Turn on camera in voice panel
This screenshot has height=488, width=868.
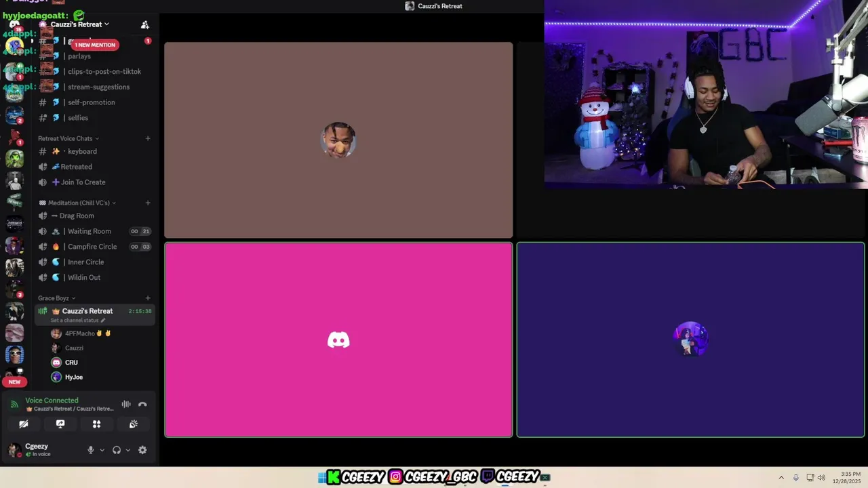point(24,424)
